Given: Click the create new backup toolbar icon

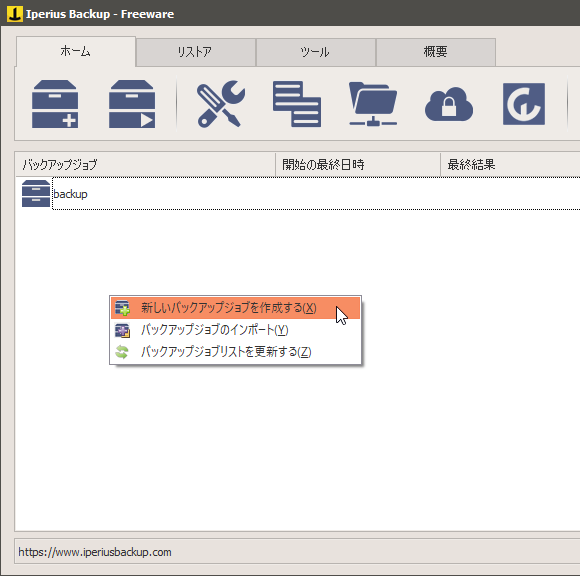Looking at the screenshot, I should coord(55,104).
